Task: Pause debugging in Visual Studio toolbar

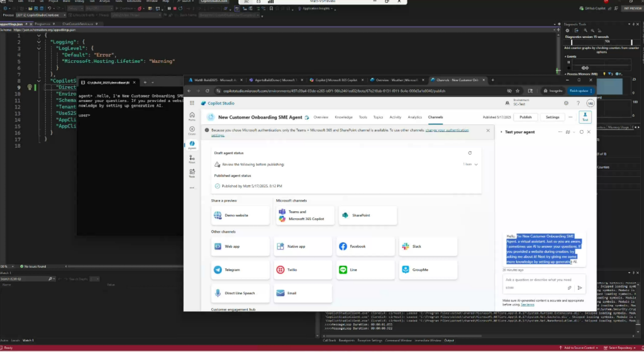Action: click(x=169, y=8)
